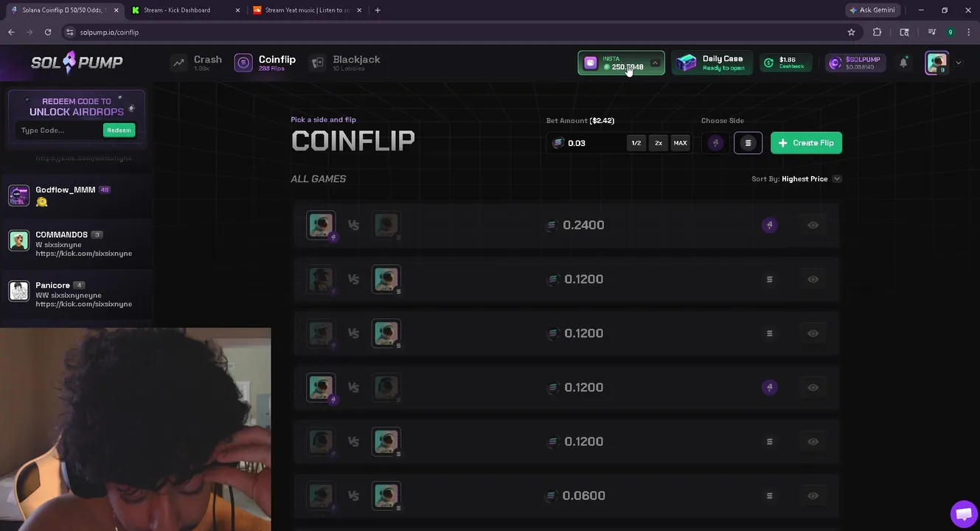The width and height of the screenshot is (980, 531).
Task: Bookmark this page with the star icon
Action: point(851,32)
